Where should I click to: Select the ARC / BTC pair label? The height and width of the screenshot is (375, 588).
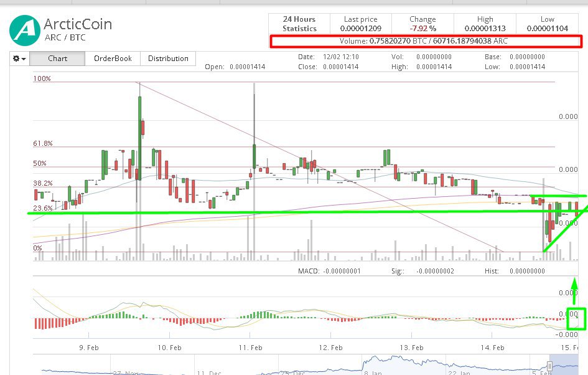tap(65, 37)
